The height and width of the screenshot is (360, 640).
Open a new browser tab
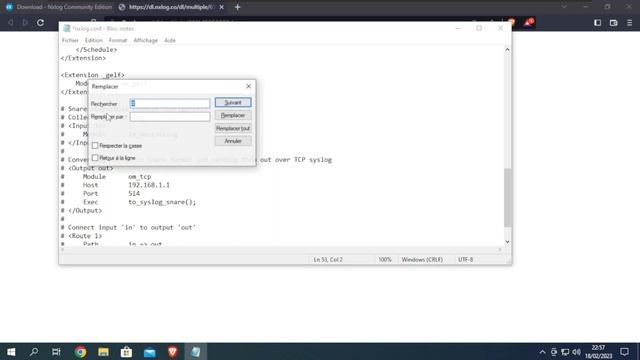238,7
